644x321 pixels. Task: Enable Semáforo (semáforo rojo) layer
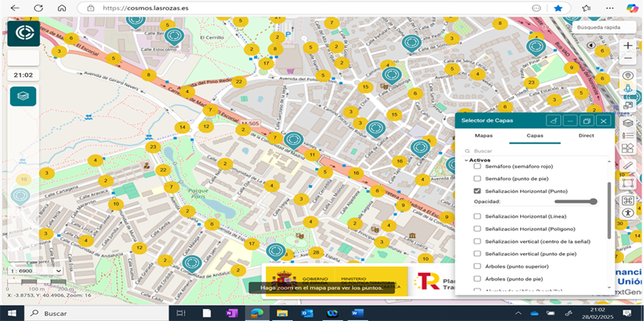pos(478,166)
